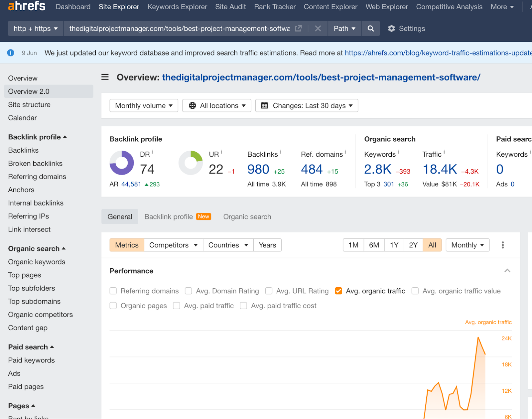The height and width of the screenshot is (419, 532).
Task: Open Changes: Last 30 days dropdown
Action: 307,105
